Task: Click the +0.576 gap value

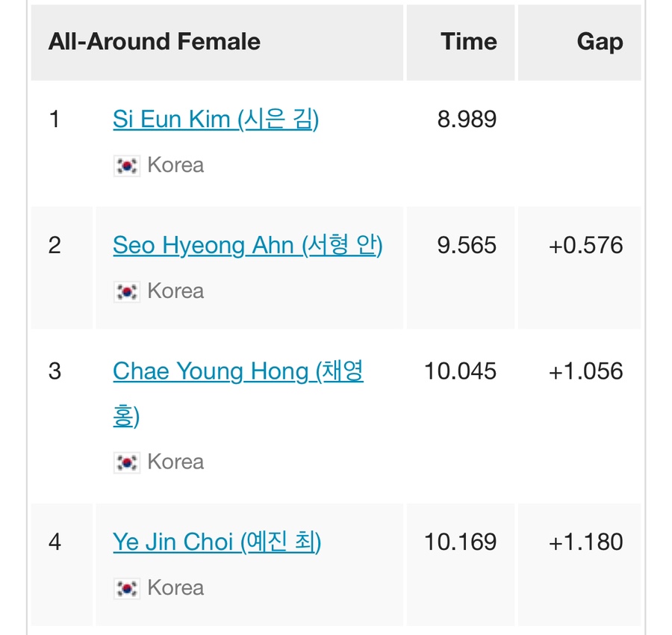Action: coord(586,245)
